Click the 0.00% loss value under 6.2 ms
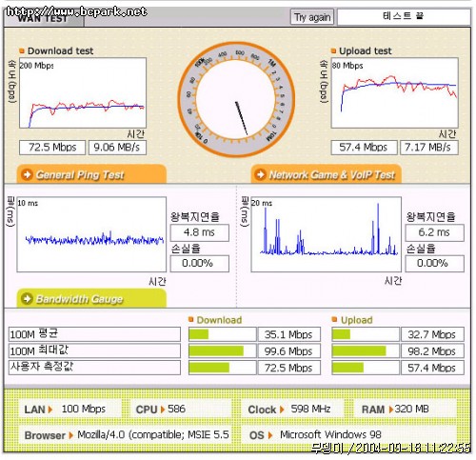Image resolution: width=476 pixels, height=460 pixels. [434, 263]
